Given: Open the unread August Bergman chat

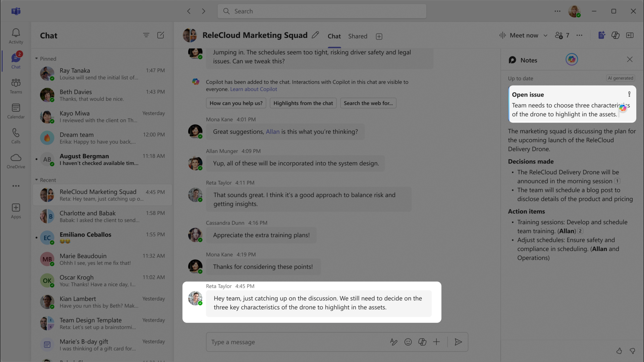Looking at the screenshot, I should [102, 160].
